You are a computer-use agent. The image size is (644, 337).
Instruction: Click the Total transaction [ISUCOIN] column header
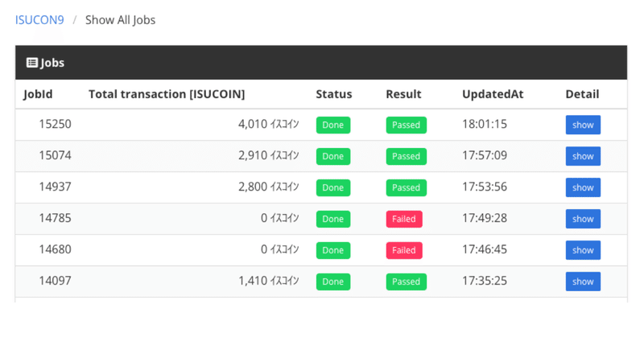[167, 94]
